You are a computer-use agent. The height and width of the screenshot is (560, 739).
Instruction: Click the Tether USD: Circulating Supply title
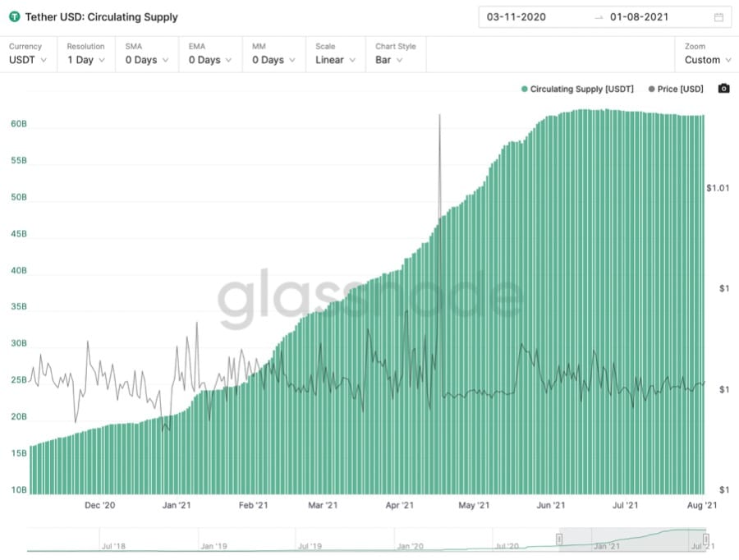click(x=101, y=16)
